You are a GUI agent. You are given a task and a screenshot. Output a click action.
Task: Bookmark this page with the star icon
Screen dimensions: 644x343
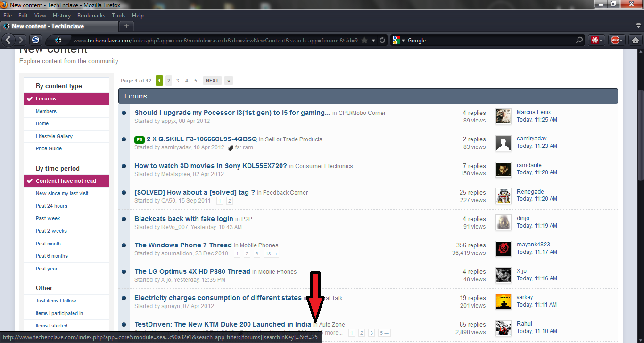point(364,41)
